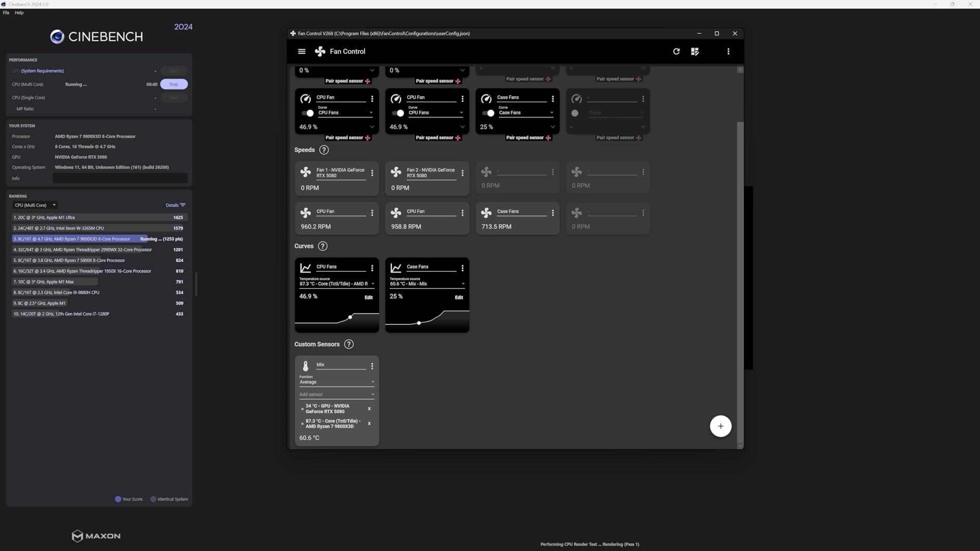Click the refresh sensors icon in Fan Control
The height and width of the screenshot is (551, 980).
[x=676, y=51]
